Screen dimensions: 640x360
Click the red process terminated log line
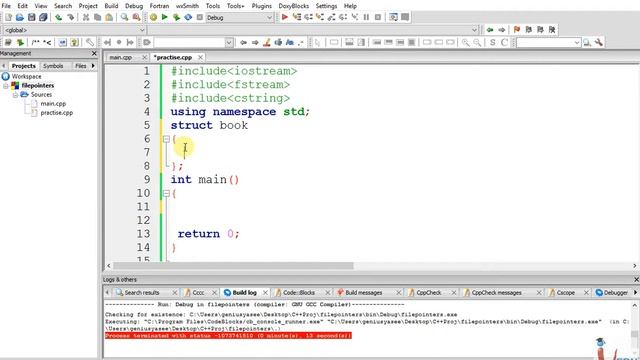tap(228, 336)
